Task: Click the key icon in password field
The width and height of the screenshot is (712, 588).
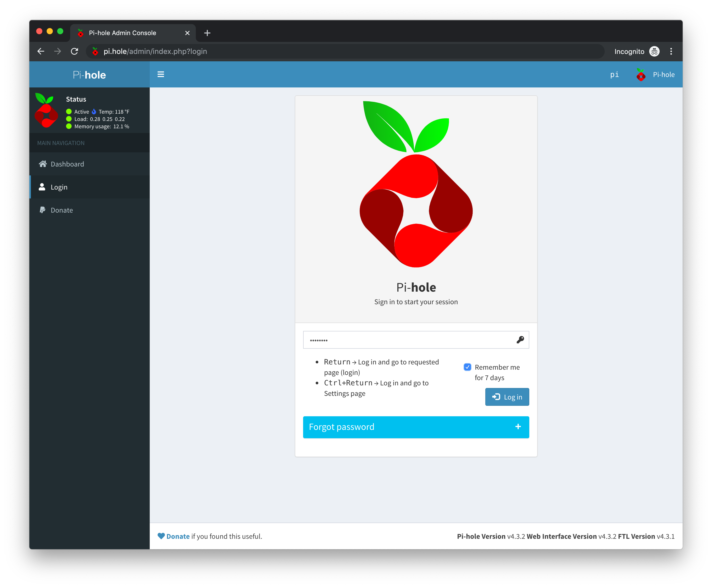Action: [x=520, y=340]
